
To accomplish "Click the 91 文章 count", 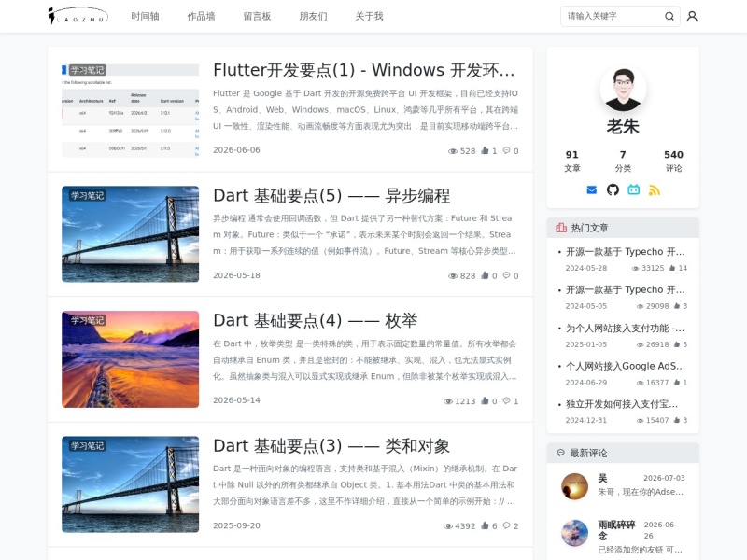I will 572,161.
